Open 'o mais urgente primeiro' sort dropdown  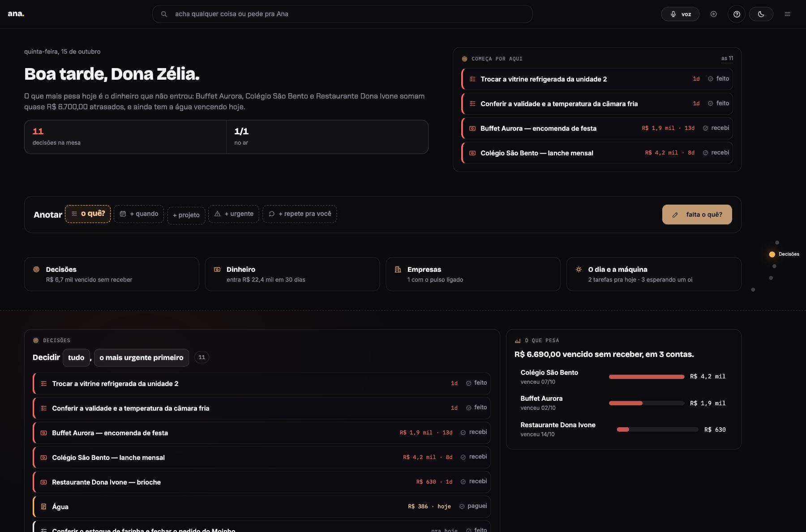point(141,357)
